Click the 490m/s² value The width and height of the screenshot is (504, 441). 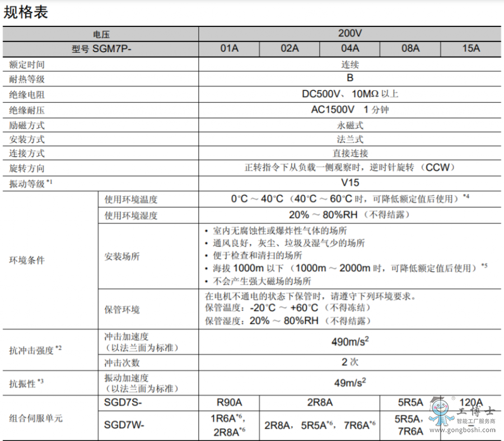click(x=350, y=342)
